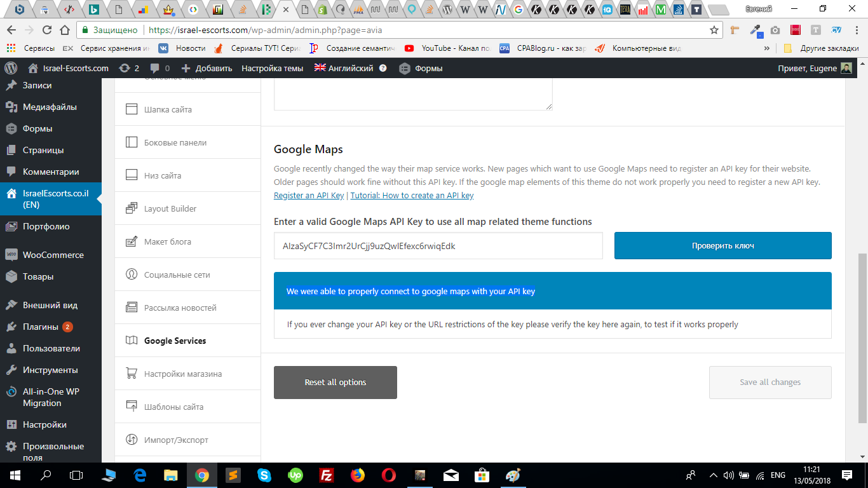Click Save all changes button
This screenshot has height=488, width=868.
(x=770, y=383)
